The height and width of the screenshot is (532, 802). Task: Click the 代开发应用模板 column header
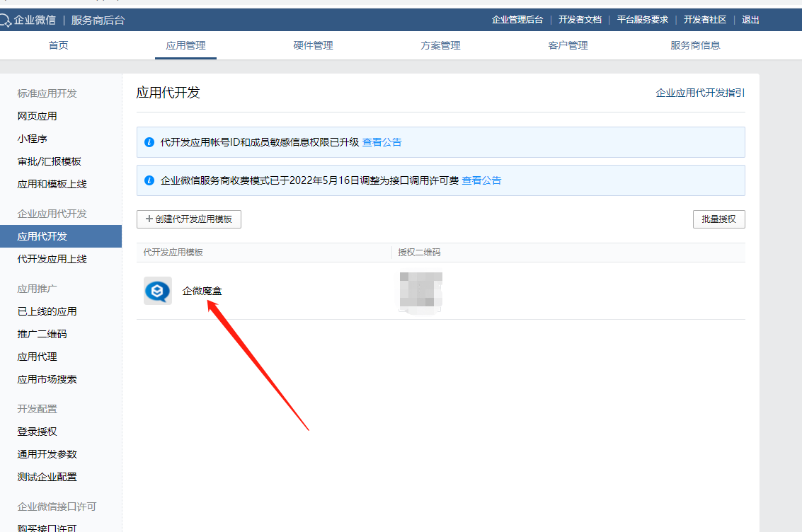tap(173, 253)
